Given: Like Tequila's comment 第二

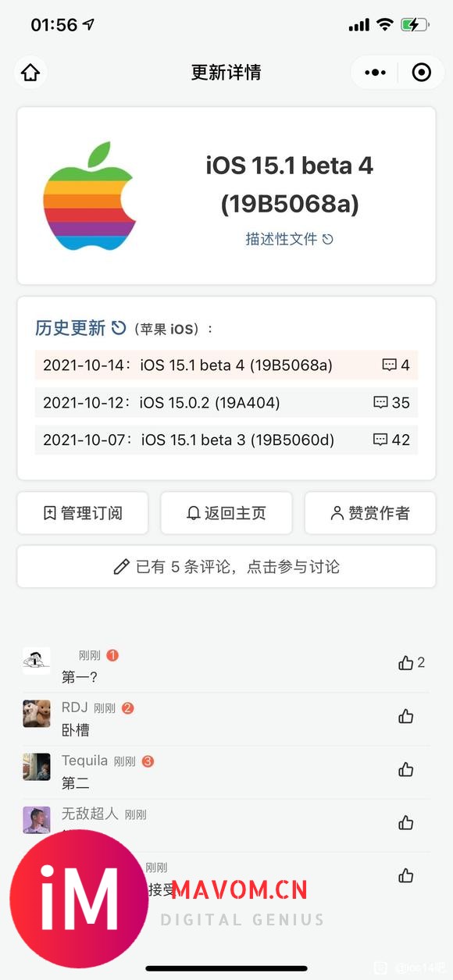Looking at the screenshot, I should click(406, 769).
